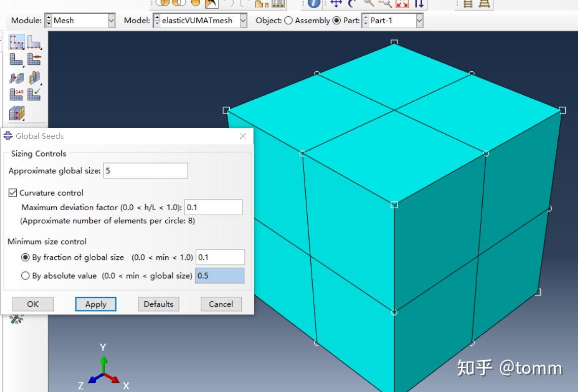This screenshot has width=578, height=392.
Task: Restore seed settings with Defaults button
Action: pos(158,304)
